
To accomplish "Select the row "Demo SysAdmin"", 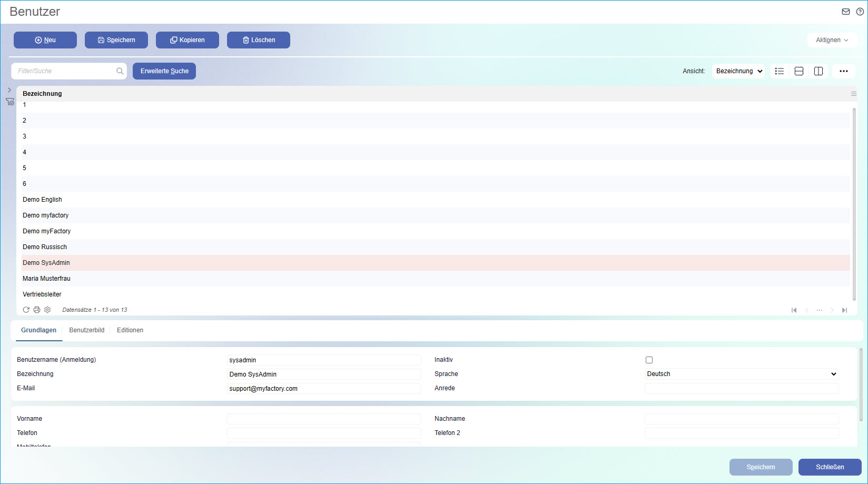I will click(x=436, y=263).
